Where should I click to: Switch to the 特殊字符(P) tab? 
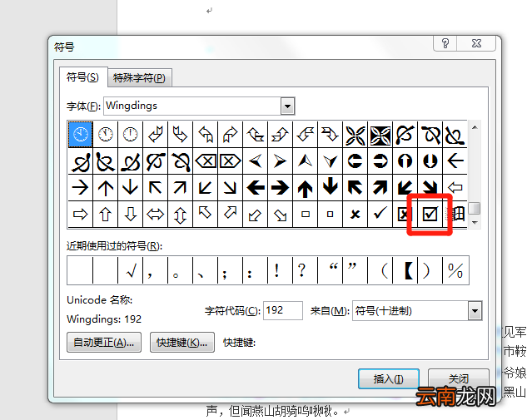(140, 78)
